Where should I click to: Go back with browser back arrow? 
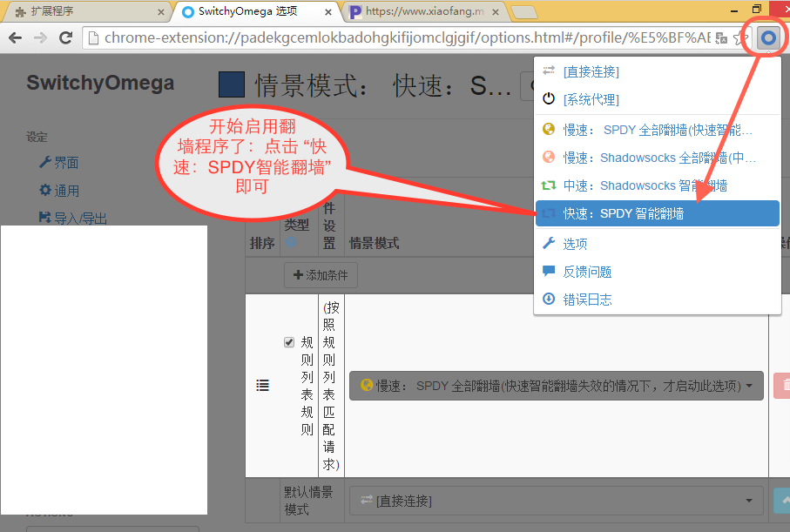(16, 37)
